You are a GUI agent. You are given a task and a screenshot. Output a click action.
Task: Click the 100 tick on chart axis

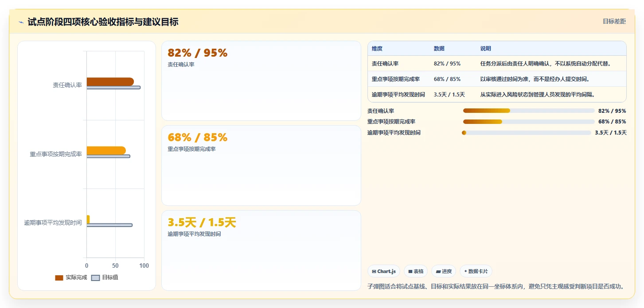[144, 266]
